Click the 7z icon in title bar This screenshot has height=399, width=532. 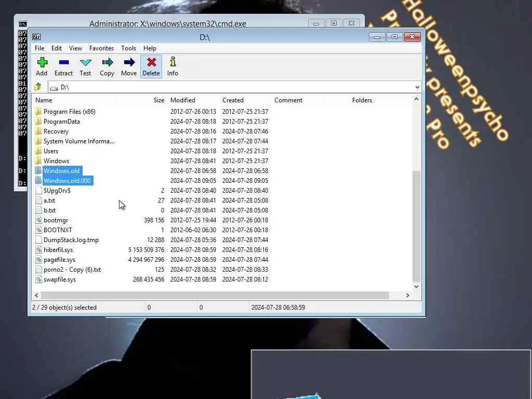click(36, 37)
